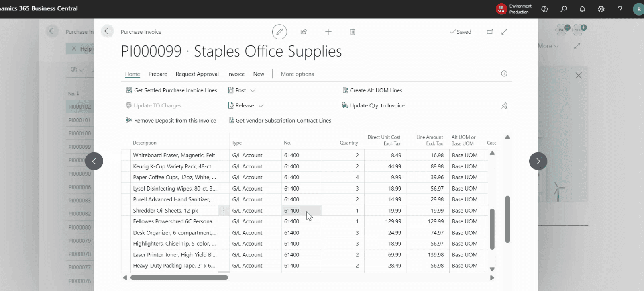Open invoice in new window icon
644x291 pixels.
tap(490, 32)
